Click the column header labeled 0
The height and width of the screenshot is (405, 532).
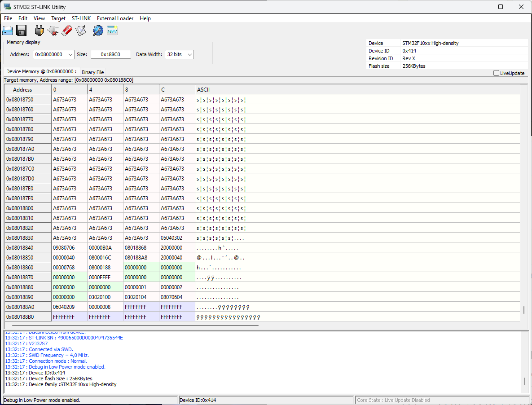coord(69,89)
